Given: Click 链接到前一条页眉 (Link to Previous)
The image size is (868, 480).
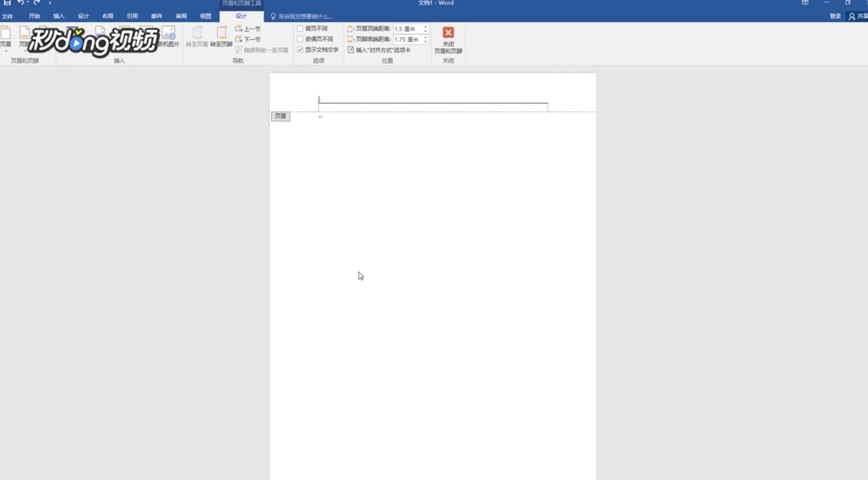Looking at the screenshot, I should [x=262, y=50].
